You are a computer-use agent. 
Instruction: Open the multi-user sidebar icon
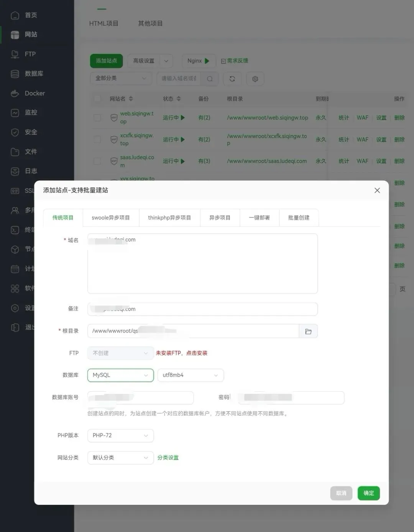click(x=15, y=210)
